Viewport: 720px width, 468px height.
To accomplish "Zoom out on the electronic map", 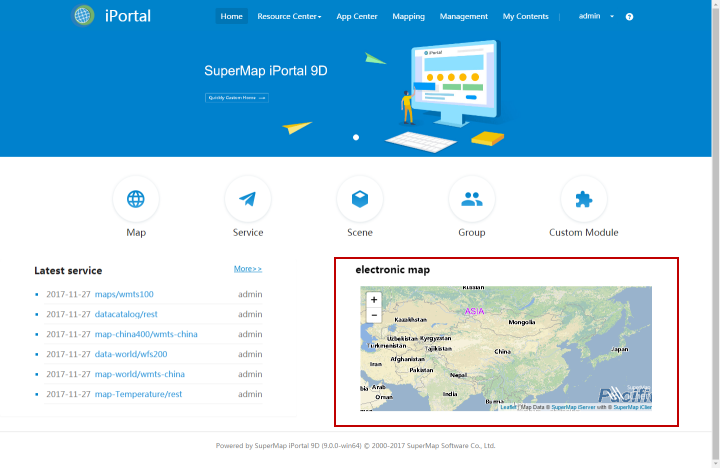I will click(374, 315).
